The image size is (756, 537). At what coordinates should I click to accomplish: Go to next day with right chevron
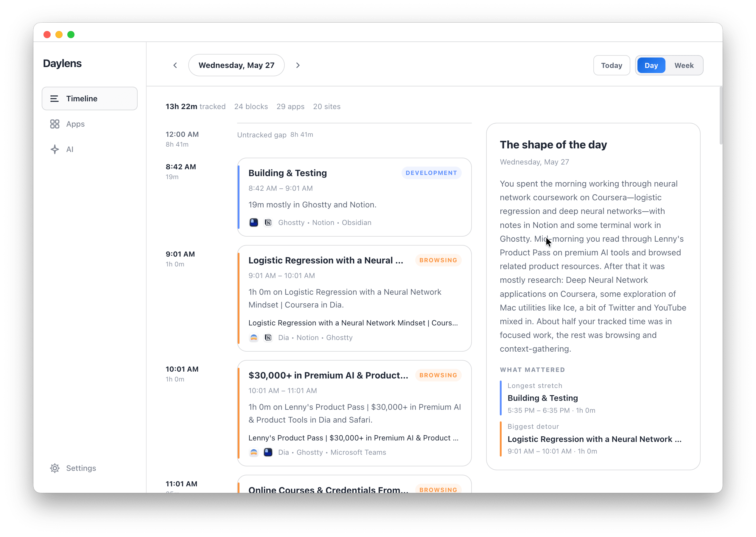[x=298, y=66]
